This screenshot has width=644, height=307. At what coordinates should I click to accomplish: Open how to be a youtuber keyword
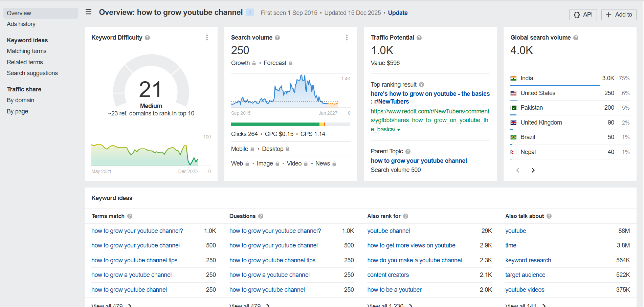tap(394, 290)
